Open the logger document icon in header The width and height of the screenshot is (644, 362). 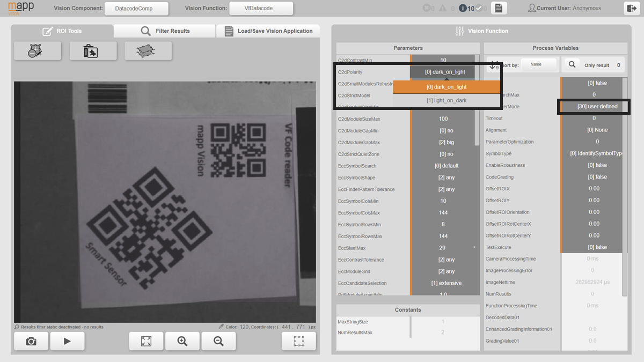[x=499, y=8]
